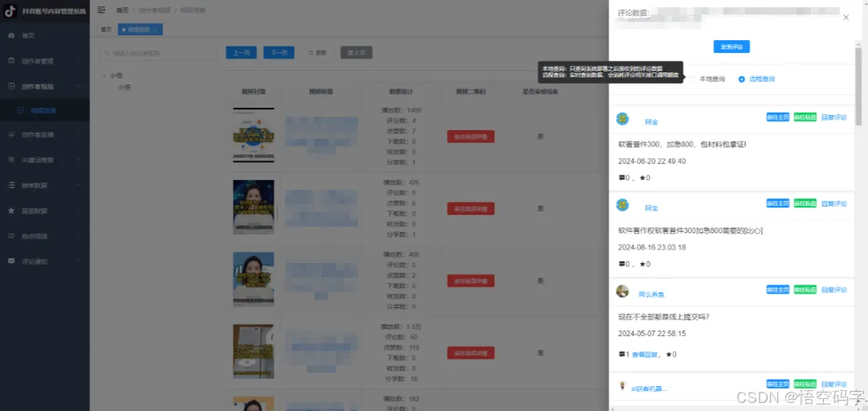The height and width of the screenshot is (411, 868).
Task: Click 回复评论 on 阿么养鱼's comment
Action: point(833,290)
